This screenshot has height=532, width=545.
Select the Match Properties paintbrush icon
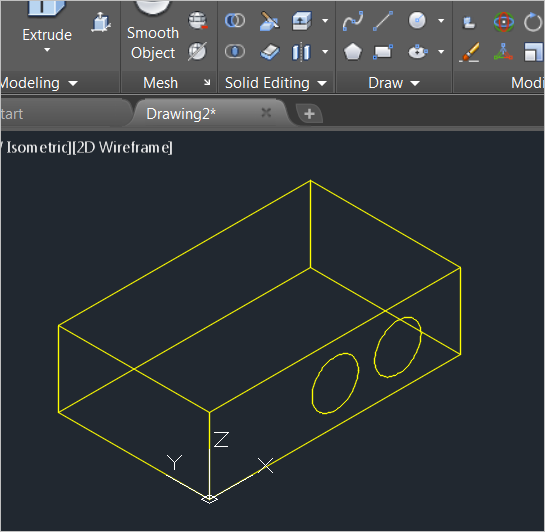tap(469, 52)
